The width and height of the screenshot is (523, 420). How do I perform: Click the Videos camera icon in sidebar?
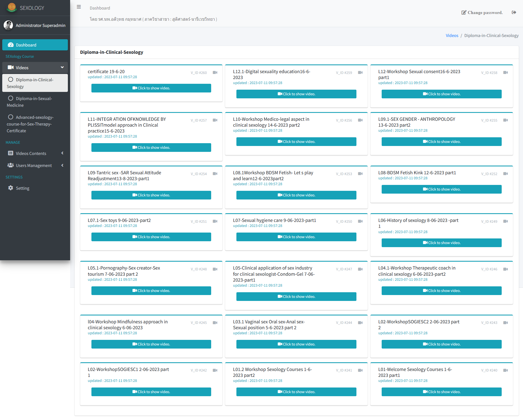(11, 68)
